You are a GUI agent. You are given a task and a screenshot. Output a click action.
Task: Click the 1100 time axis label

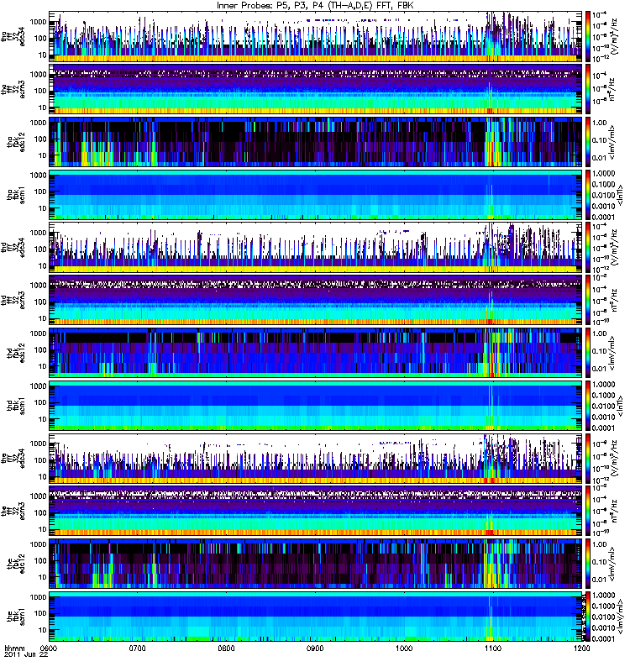pyautogui.click(x=493, y=648)
